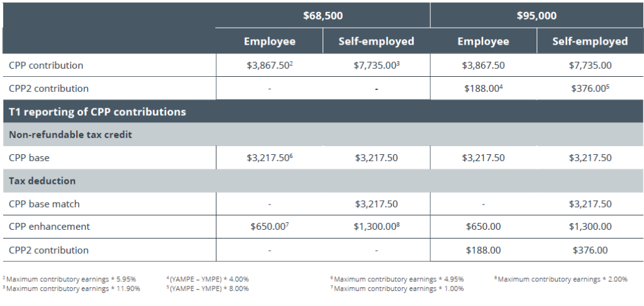Click "T1 reporting of CPP contributions" heading
Image resolution: width=644 pixels, height=306 pixels.
pyautogui.click(x=97, y=112)
